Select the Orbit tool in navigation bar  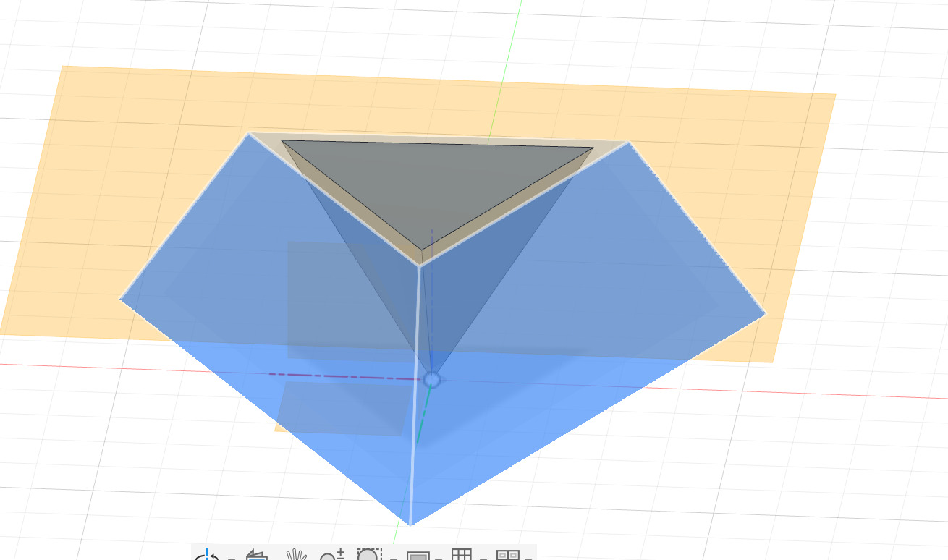click(x=207, y=555)
